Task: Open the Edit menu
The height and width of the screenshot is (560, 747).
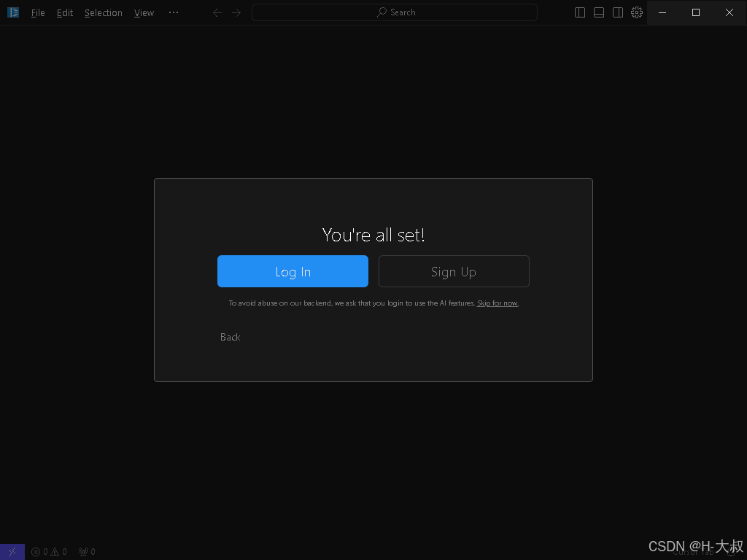Action: click(65, 13)
